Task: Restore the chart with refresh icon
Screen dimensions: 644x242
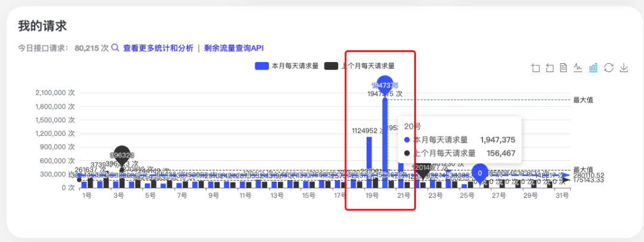Action: (608, 68)
